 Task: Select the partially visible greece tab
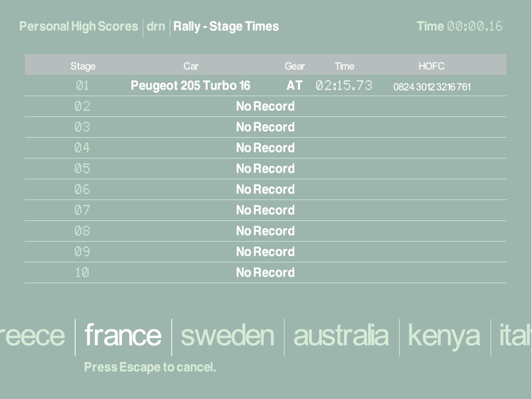tap(32, 336)
